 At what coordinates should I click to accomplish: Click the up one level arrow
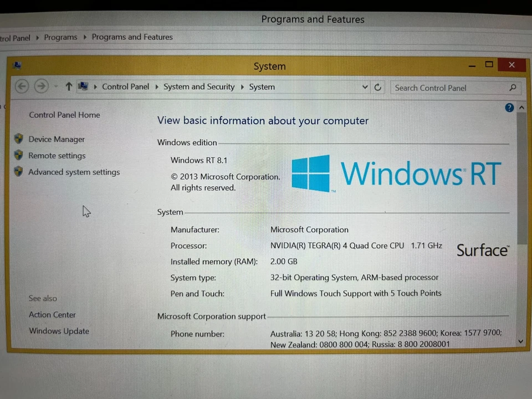click(x=68, y=86)
